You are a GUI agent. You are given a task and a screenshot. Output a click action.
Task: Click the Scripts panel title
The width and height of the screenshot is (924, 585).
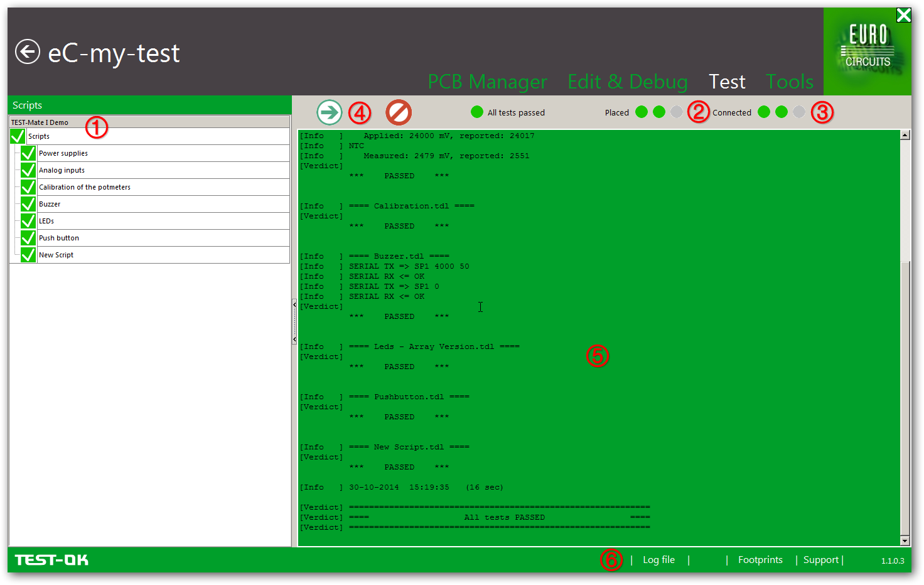(27, 105)
